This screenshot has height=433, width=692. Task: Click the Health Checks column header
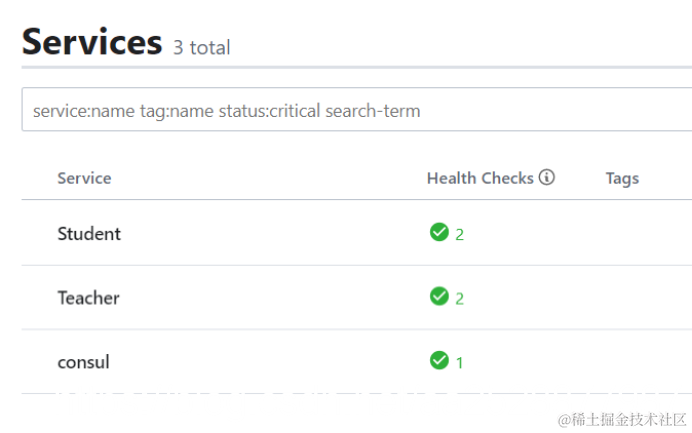point(480,178)
